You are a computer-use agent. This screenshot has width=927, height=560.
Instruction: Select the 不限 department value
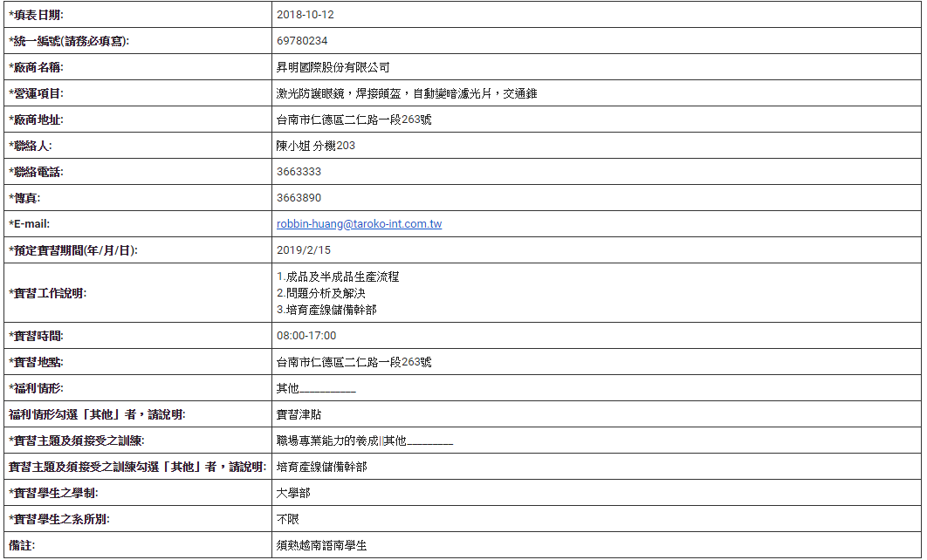(288, 519)
